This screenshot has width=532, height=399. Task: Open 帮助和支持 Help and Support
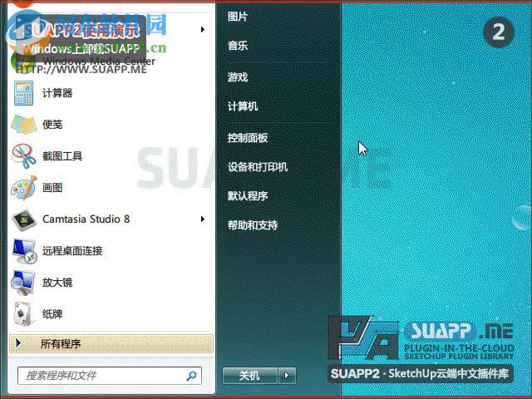(253, 225)
